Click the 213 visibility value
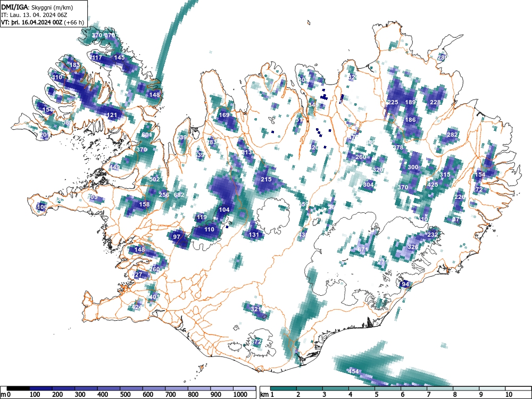The height and width of the screenshot is (399, 532). (x=247, y=152)
